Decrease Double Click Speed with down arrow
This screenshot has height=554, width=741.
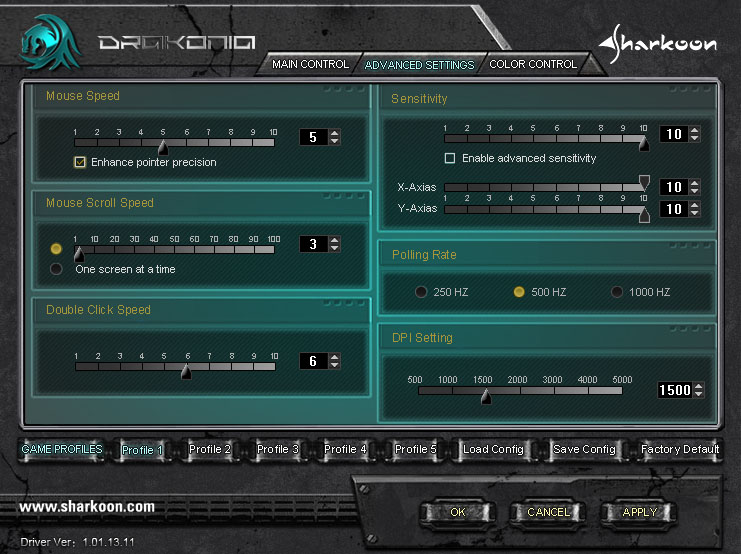point(335,365)
